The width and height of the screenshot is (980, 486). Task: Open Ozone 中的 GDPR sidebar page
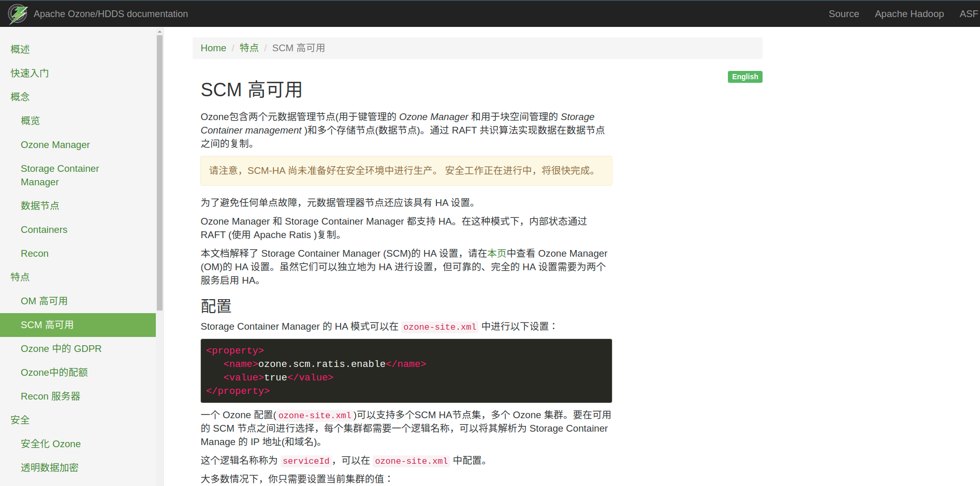coord(61,348)
